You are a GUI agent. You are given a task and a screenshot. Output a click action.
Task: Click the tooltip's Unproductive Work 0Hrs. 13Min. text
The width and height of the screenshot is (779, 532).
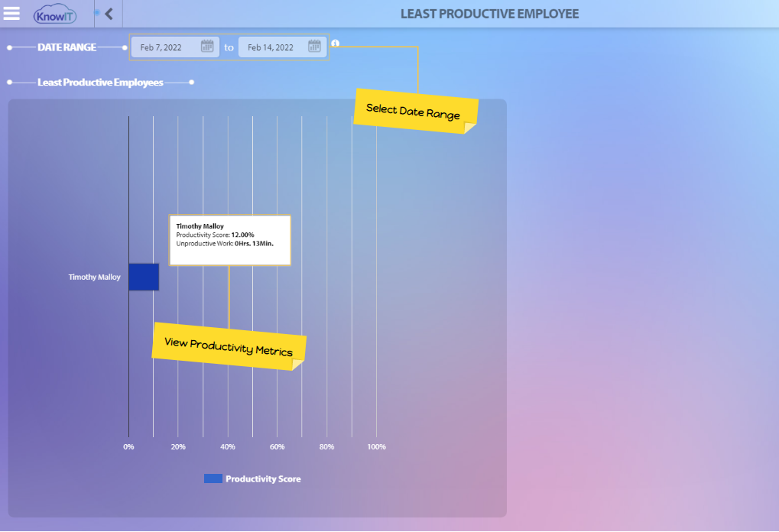[225, 243]
